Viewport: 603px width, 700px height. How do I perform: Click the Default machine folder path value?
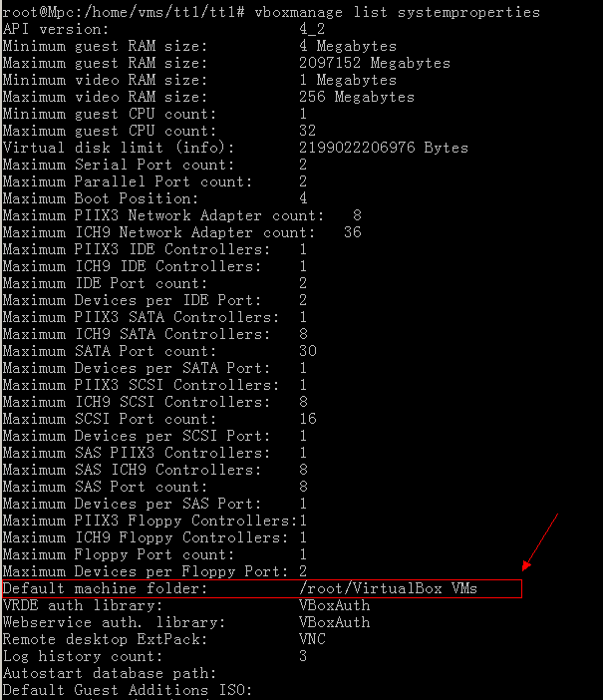(388, 588)
